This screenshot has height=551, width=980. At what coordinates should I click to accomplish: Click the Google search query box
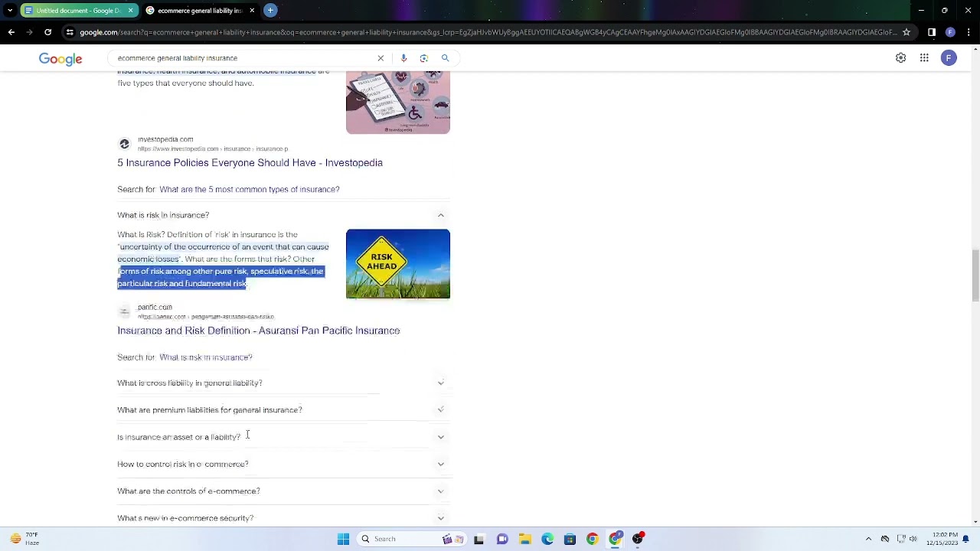pos(245,58)
